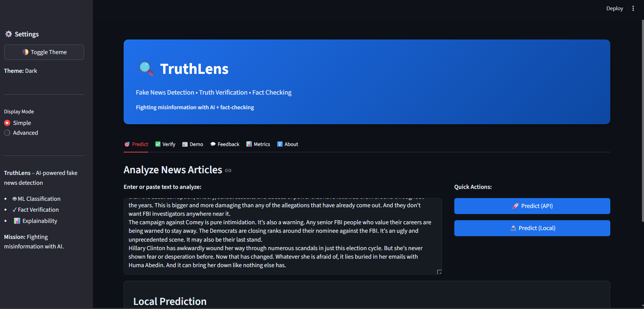644x309 pixels.
Task: Open the About tab
Action: 288,144
